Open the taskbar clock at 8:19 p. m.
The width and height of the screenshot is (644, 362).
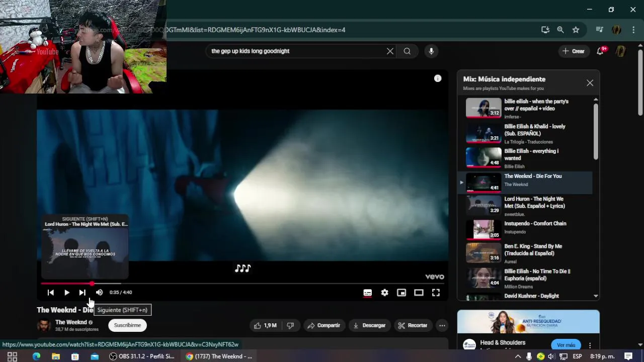[x=602, y=356]
